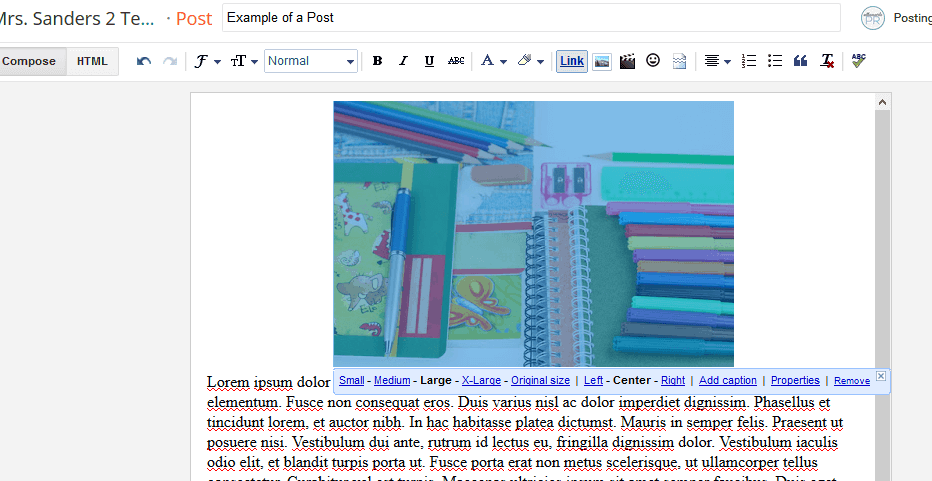Image resolution: width=932 pixels, height=481 pixels.
Task: Click the Undo arrow icon
Action: tap(144, 61)
